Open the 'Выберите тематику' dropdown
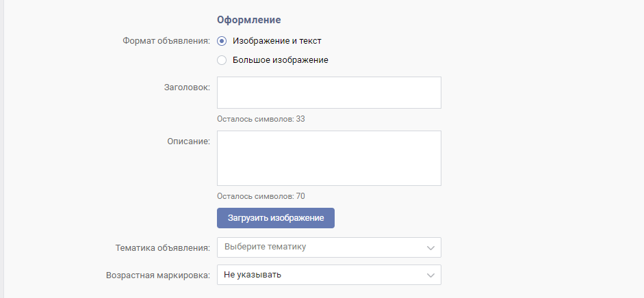644x298 pixels. 329,247
